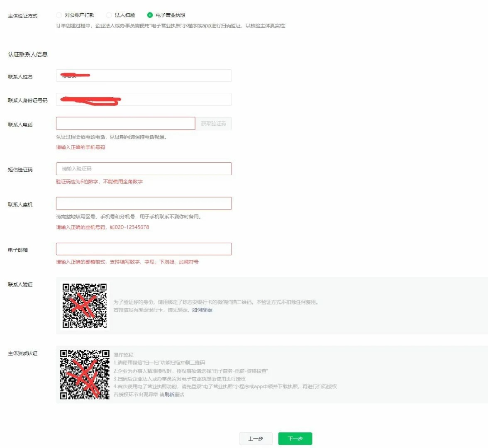
Task: Choose 法人扫脸 verification method
Action: (109, 15)
